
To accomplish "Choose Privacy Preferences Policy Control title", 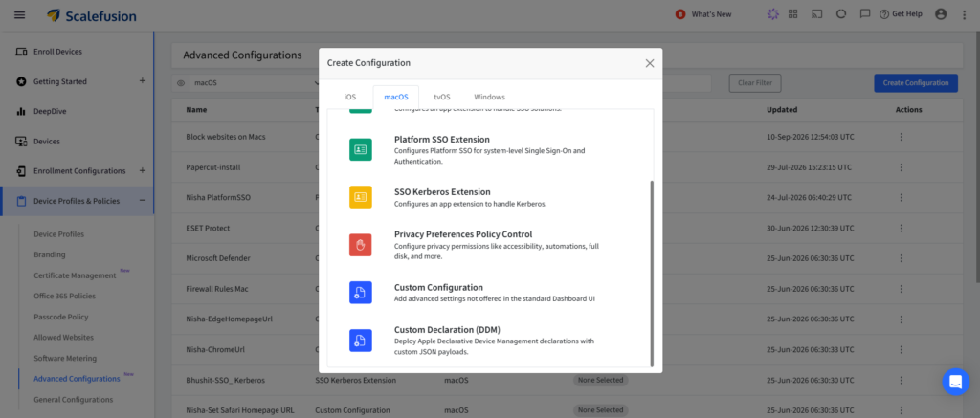I will [x=463, y=234].
